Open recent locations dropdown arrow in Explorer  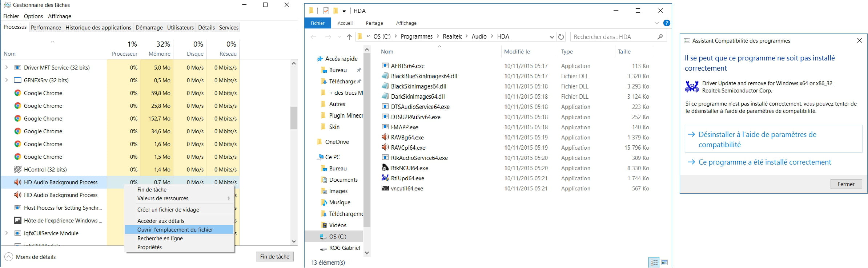[339, 37]
